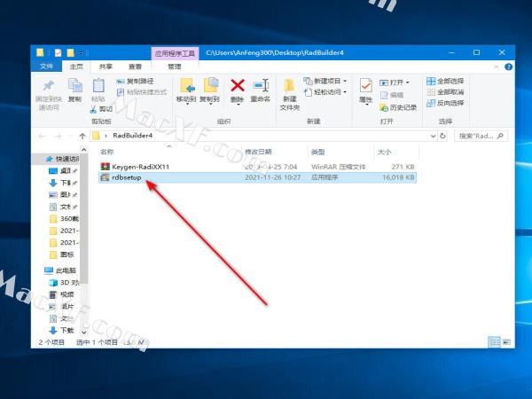Select the rdbsetup application file
Screen dimensions: 532x399
click(x=257, y=177)
